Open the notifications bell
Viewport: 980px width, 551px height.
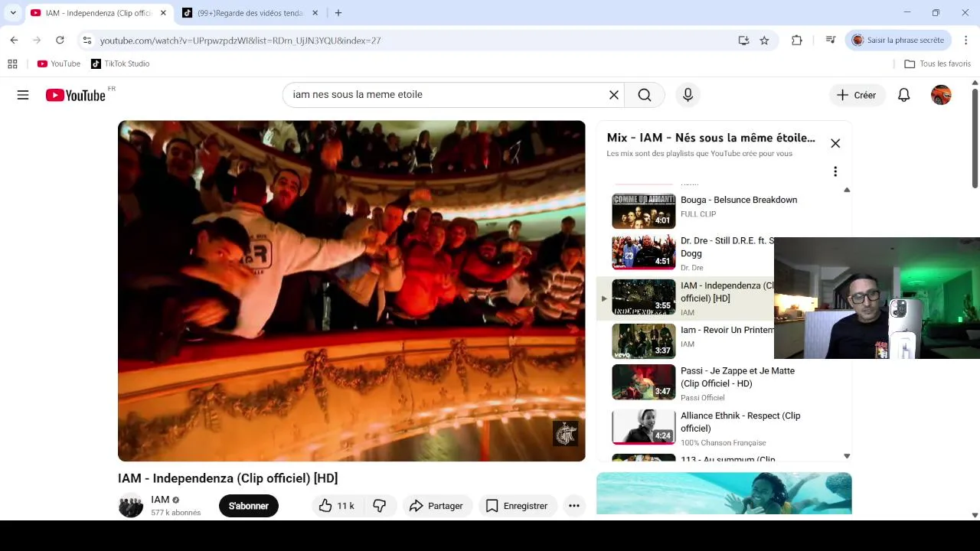coord(904,95)
